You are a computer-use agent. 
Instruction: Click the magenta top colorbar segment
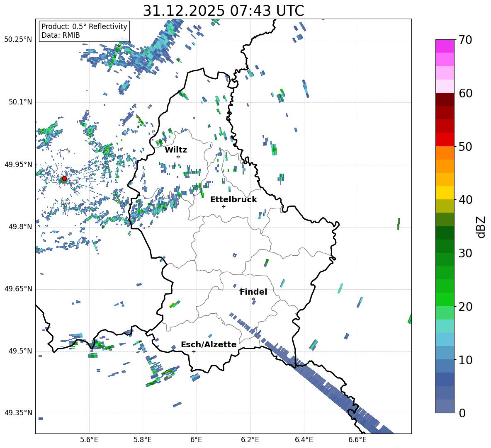coord(445,46)
